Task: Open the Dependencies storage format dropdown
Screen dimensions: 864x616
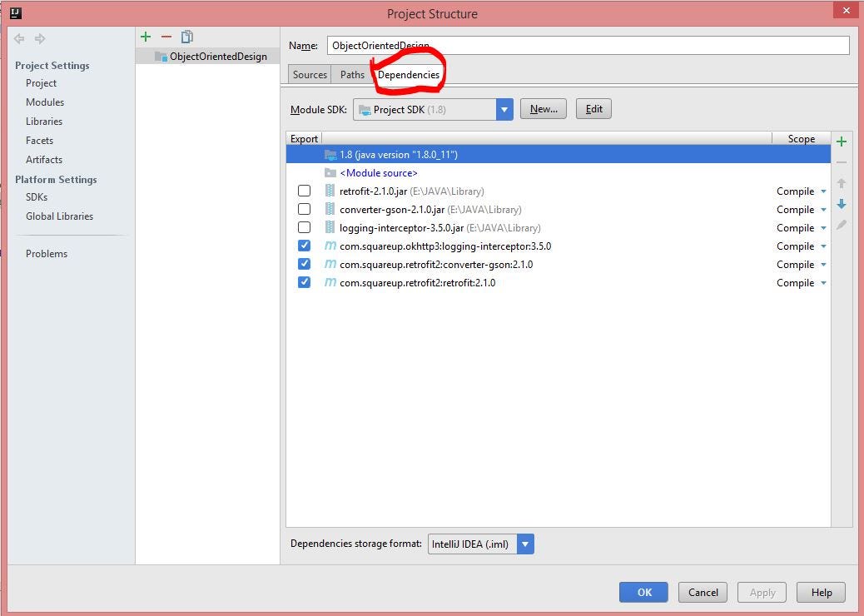Action: [x=525, y=543]
